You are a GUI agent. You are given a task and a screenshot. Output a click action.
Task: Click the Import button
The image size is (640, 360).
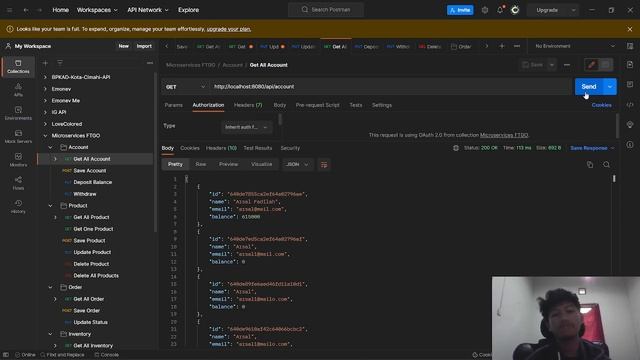(144, 46)
